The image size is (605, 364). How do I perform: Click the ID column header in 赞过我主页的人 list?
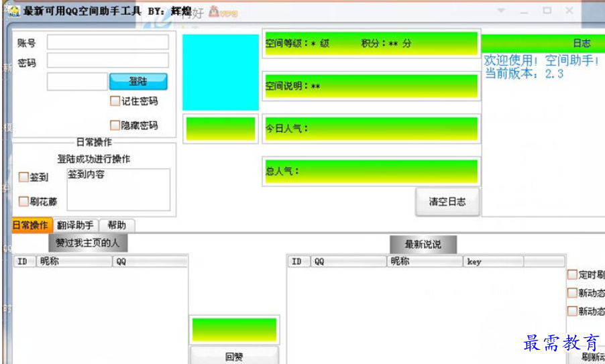coord(24,261)
